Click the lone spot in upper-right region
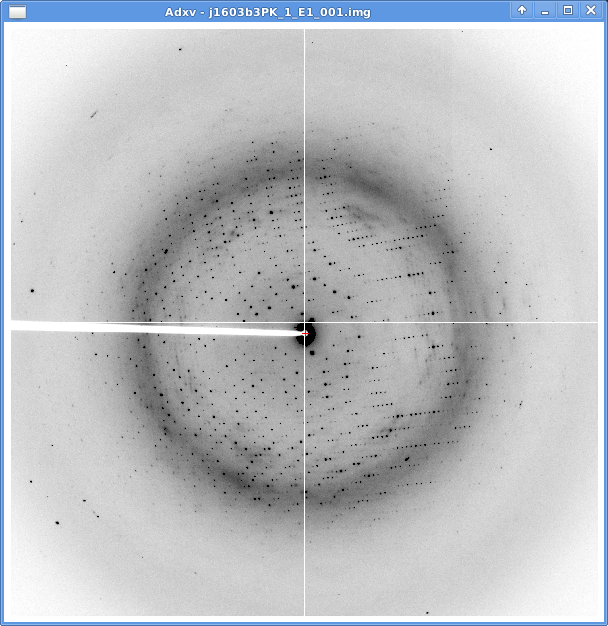 point(491,149)
